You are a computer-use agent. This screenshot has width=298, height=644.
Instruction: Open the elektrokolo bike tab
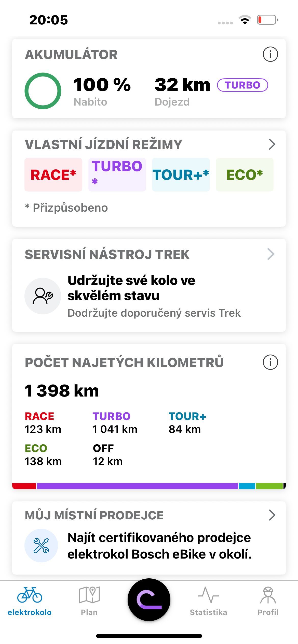tap(30, 601)
